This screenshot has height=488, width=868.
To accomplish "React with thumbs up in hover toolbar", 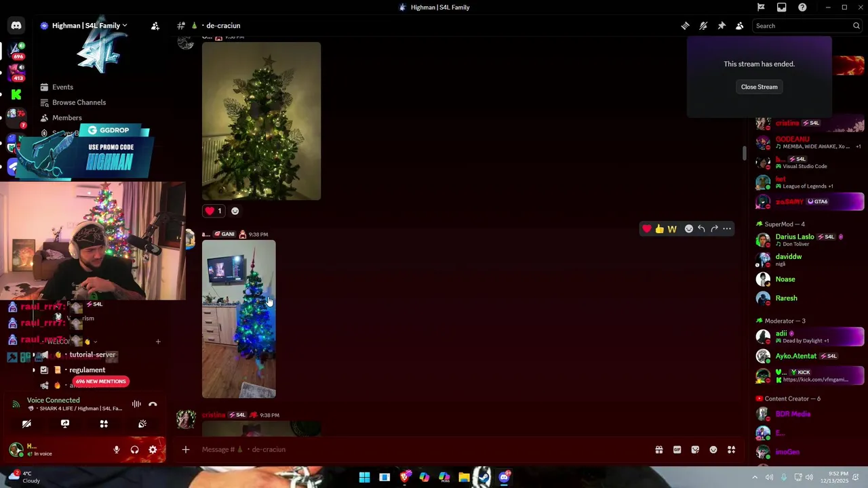I will [659, 229].
